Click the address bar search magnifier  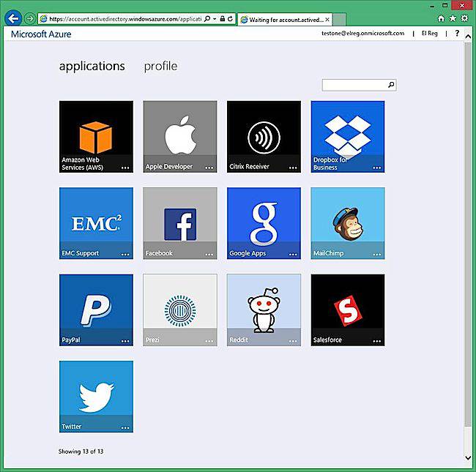(x=207, y=19)
